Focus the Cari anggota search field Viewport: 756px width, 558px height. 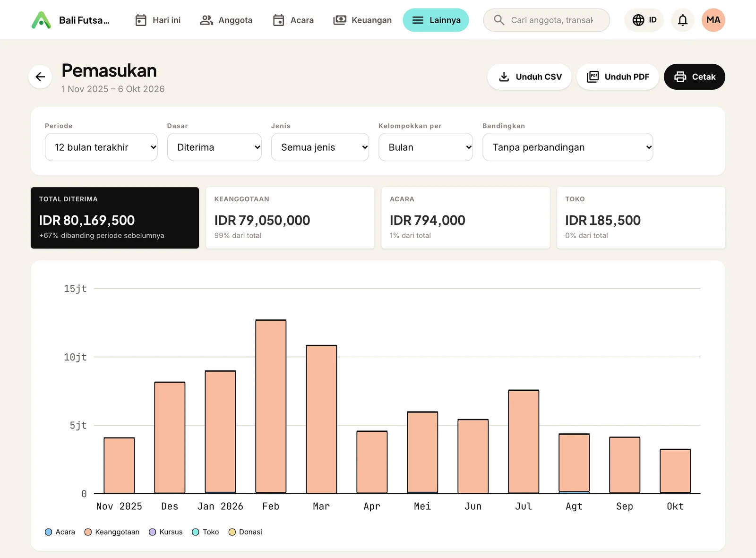coord(546,20)
